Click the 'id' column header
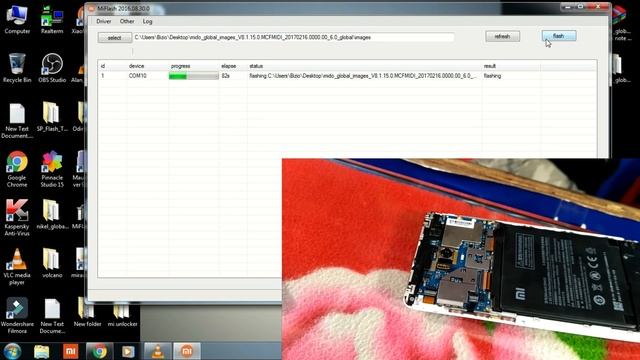 click(103, 66)
